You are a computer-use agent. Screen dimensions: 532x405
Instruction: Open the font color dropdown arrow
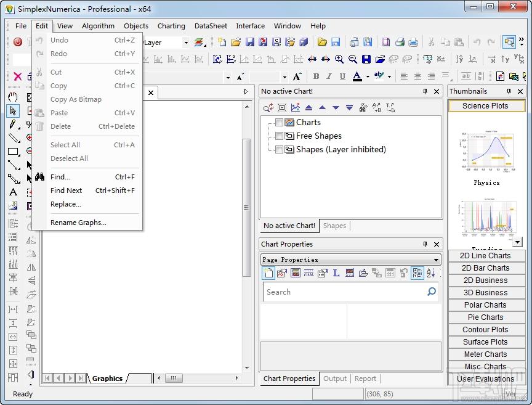(368, 77)
